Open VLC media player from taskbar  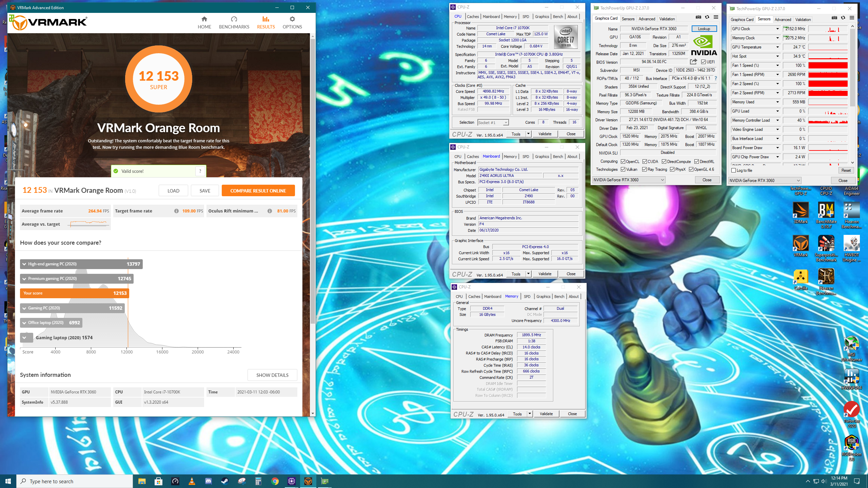[192, 481]
